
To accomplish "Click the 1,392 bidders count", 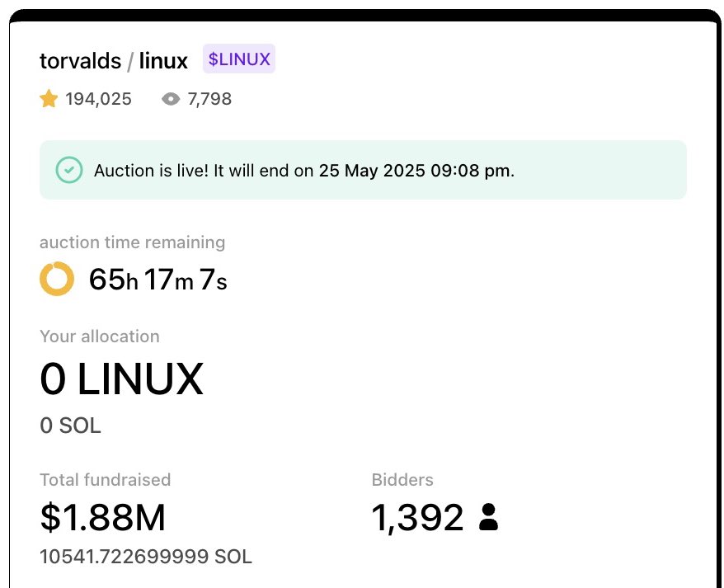I will (417, 518).
